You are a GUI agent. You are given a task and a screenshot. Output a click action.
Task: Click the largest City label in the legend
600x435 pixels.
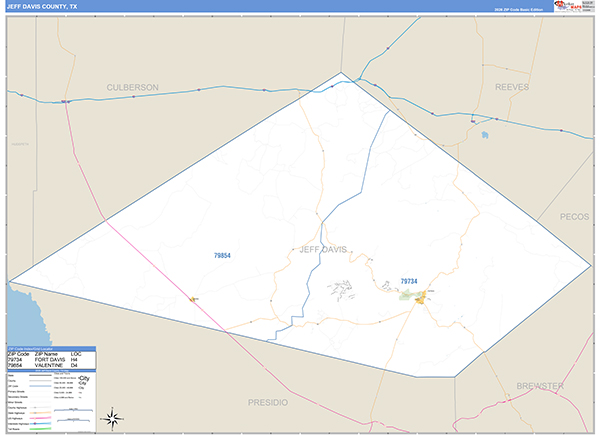[x=84, y=378]
